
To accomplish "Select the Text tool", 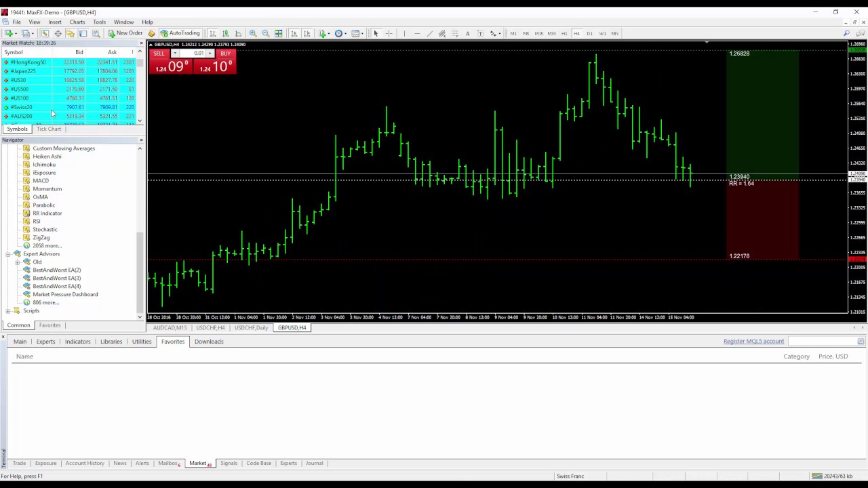I will [x=467, y=33].
